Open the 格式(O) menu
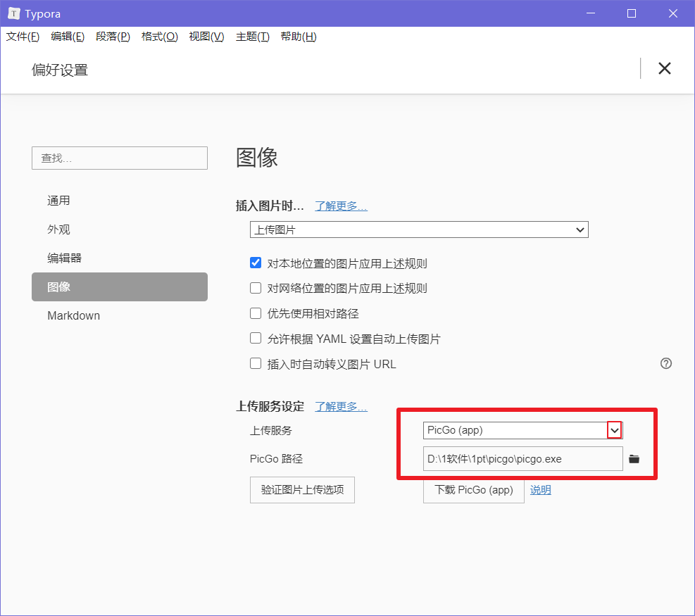 tap(160, 37)
